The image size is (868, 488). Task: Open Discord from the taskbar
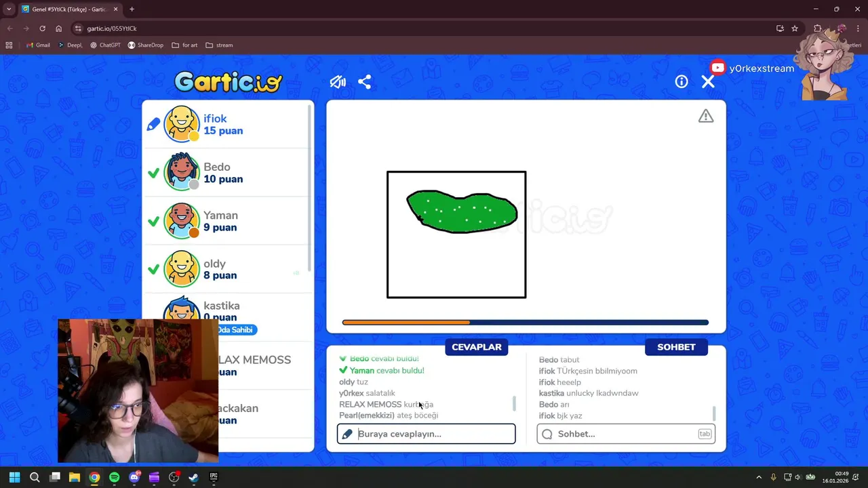[134, 477]
